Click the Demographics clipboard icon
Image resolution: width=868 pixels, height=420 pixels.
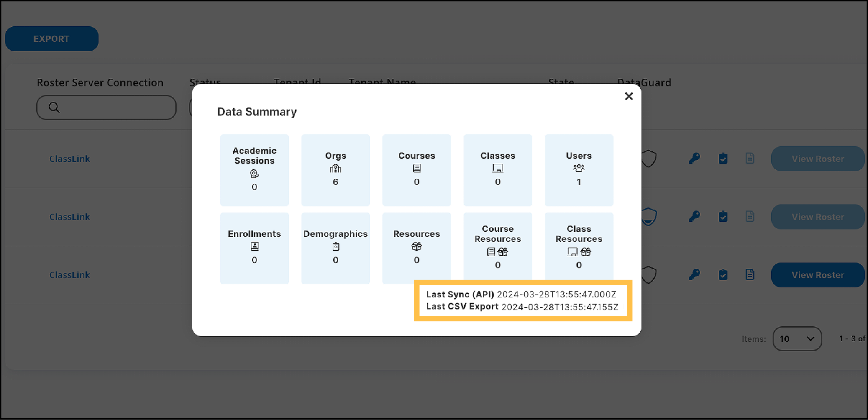335,246
